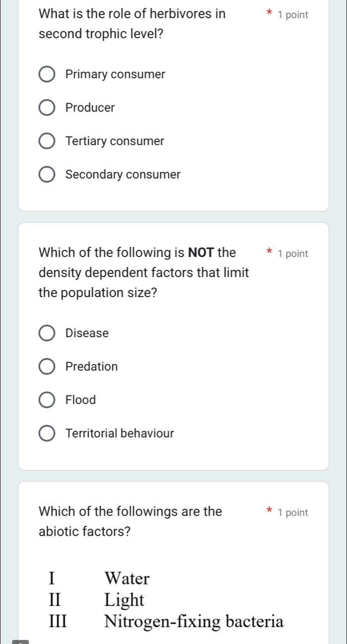Select Secondary consumer for the trophic question
Viewport: 347px width, 644px height.
click(47, 174)
